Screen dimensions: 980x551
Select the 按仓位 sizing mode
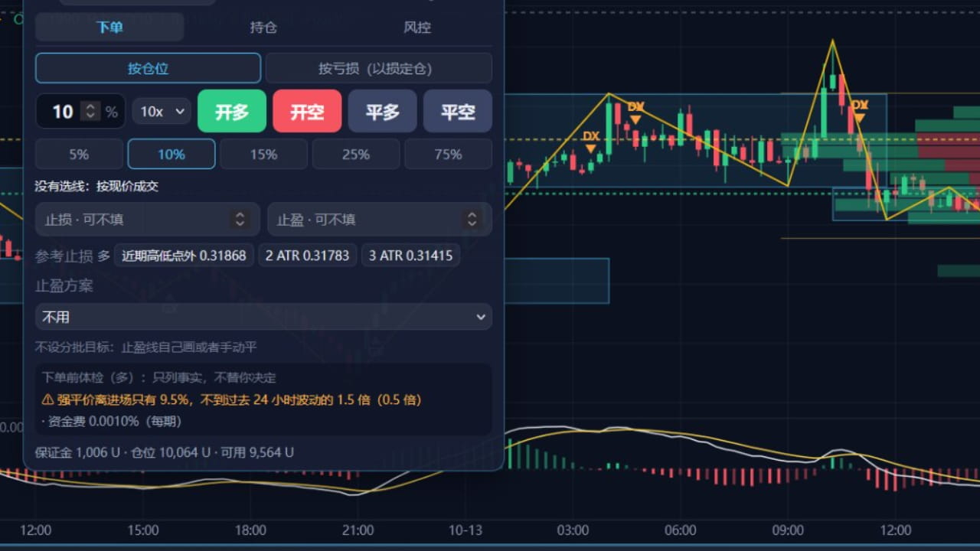pyautogui.click(x=148, y=68)
